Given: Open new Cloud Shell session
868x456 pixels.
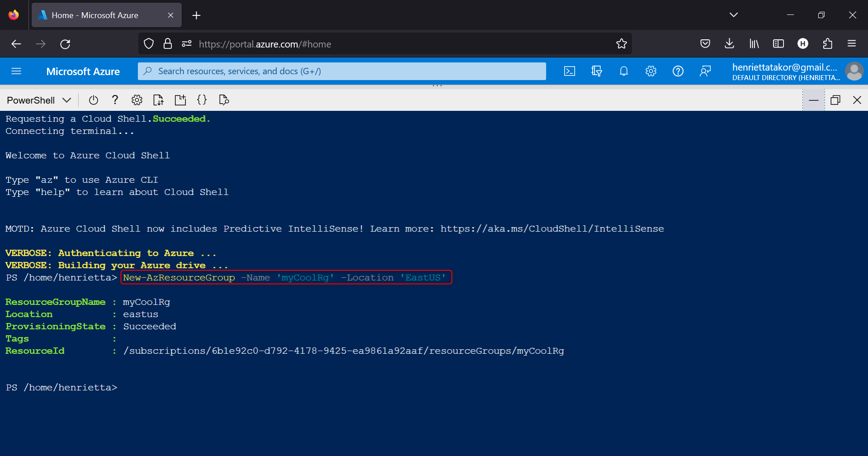Looking at the screenshot, I should pos(180,100).
